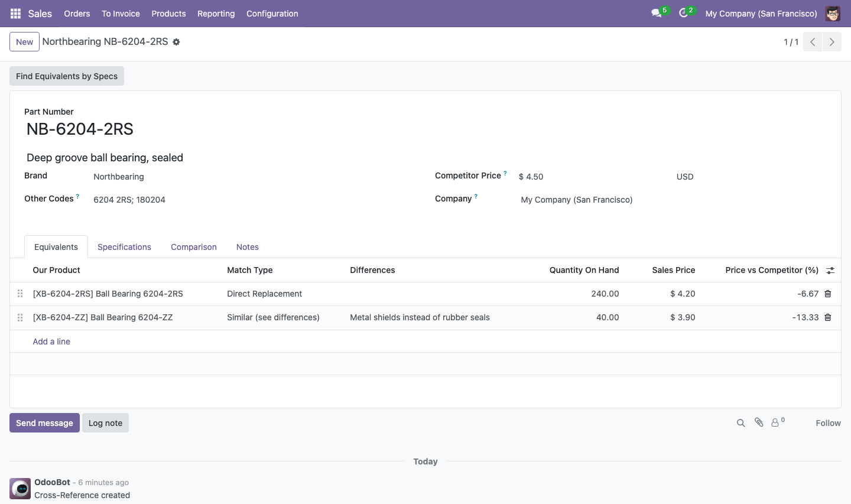
Task: Open the user avatar menu
Action: (833, 14)
